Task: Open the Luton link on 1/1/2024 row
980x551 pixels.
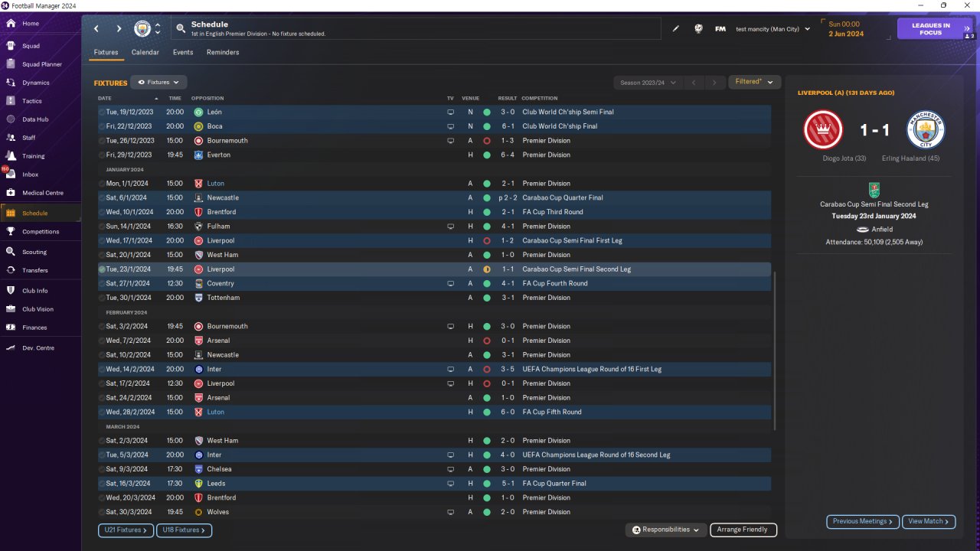Action: (x=216, y=184)
